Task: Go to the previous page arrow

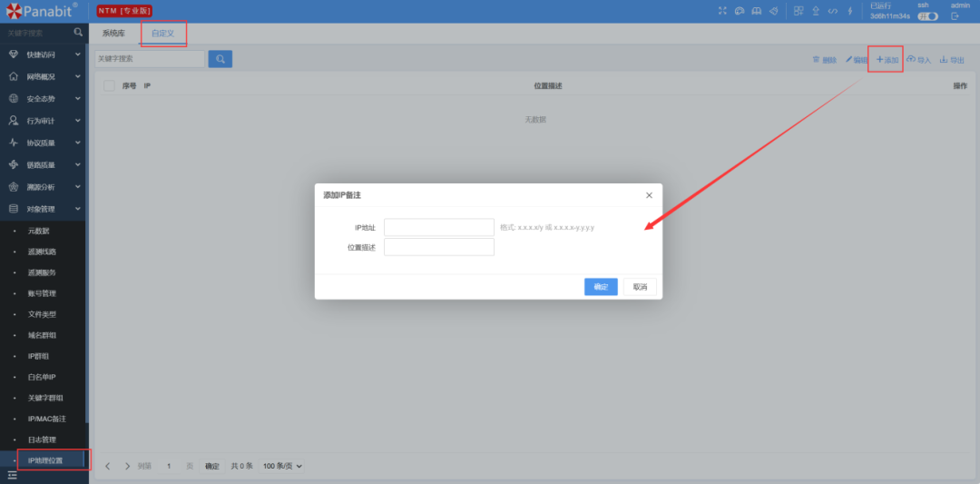Action: [108, 466]
